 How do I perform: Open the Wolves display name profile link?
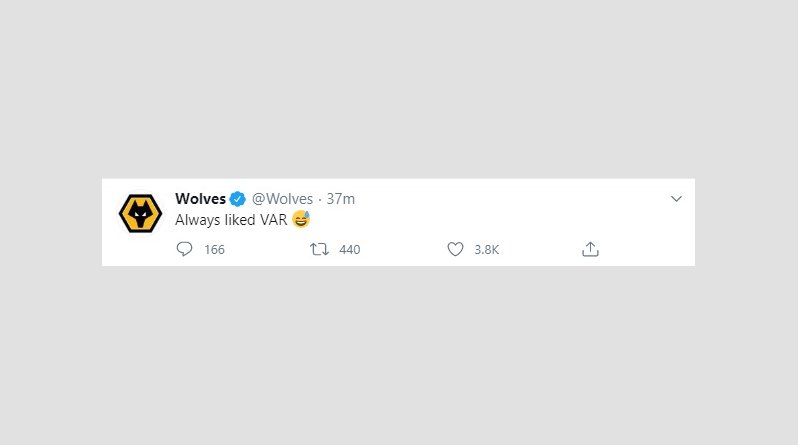tap(201, 199)
